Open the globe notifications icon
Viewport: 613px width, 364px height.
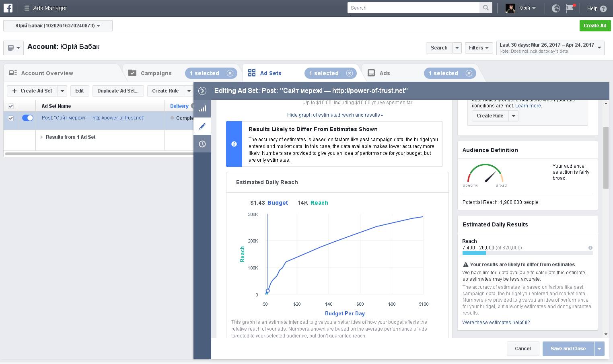point(556,8)
